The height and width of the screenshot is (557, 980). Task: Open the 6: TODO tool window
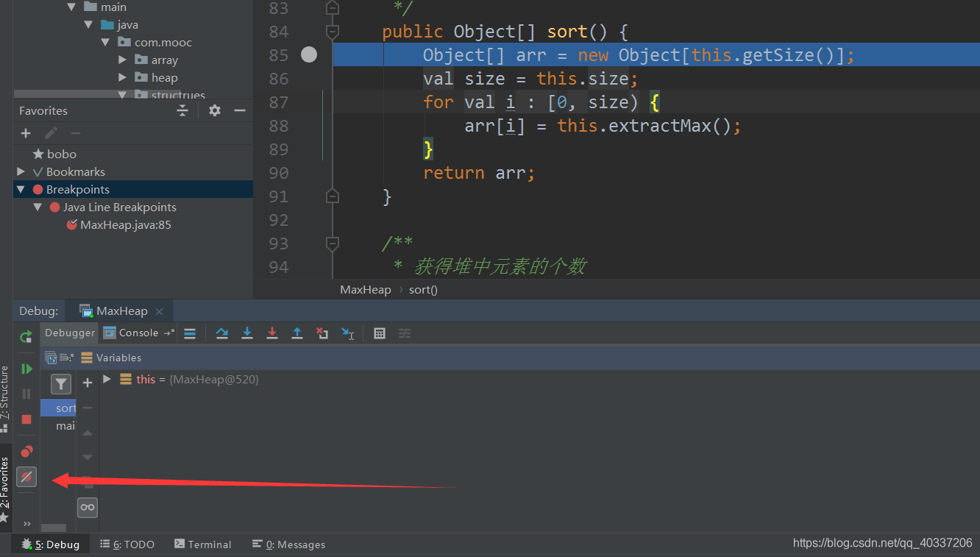tap(127, 544)
